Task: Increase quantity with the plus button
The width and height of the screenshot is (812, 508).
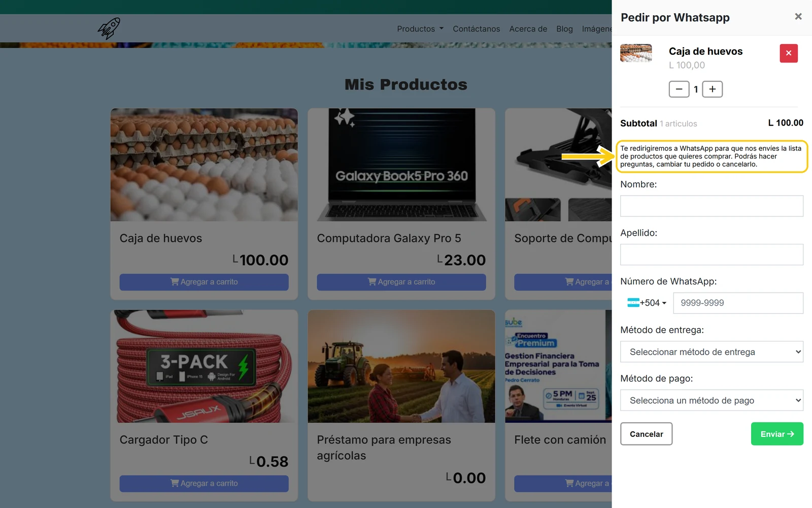Action: [713, 89]
